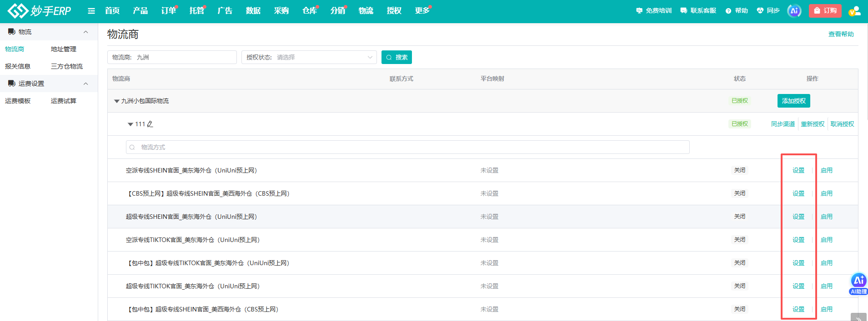Open the 数据 menu

click(x=253, y=10)
